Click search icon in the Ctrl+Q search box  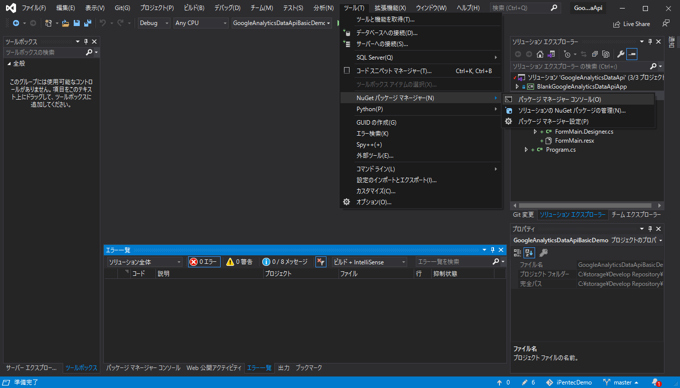coord(553,8)
